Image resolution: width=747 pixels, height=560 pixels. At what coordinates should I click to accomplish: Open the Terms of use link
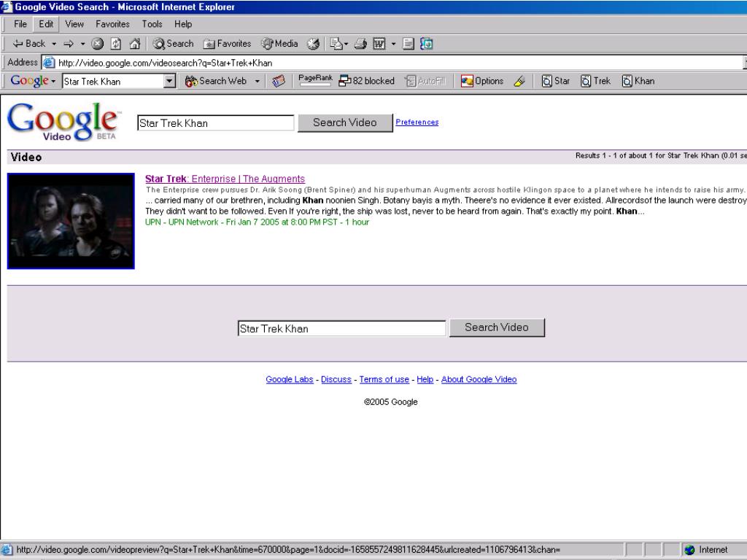tap(384, 379)
